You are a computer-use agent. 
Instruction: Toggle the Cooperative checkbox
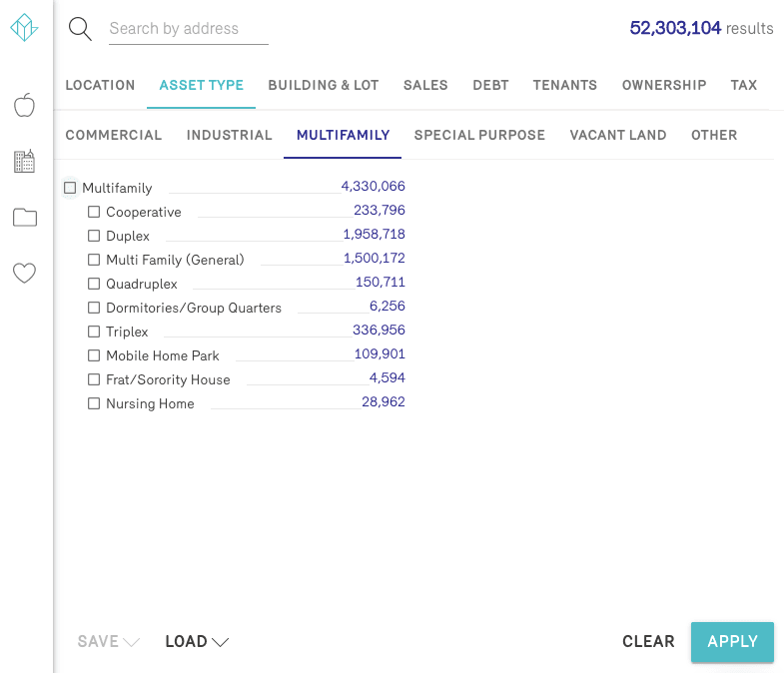click(94, 212)
